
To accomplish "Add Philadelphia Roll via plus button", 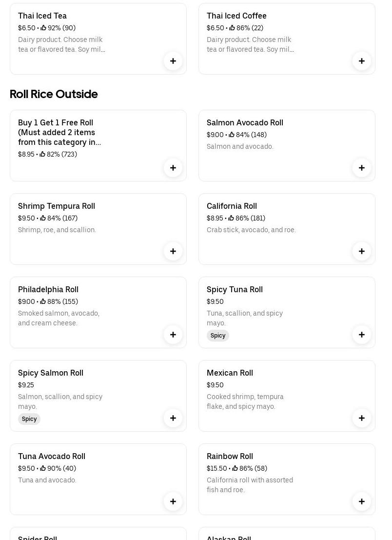I will click(x=173, y=335).
